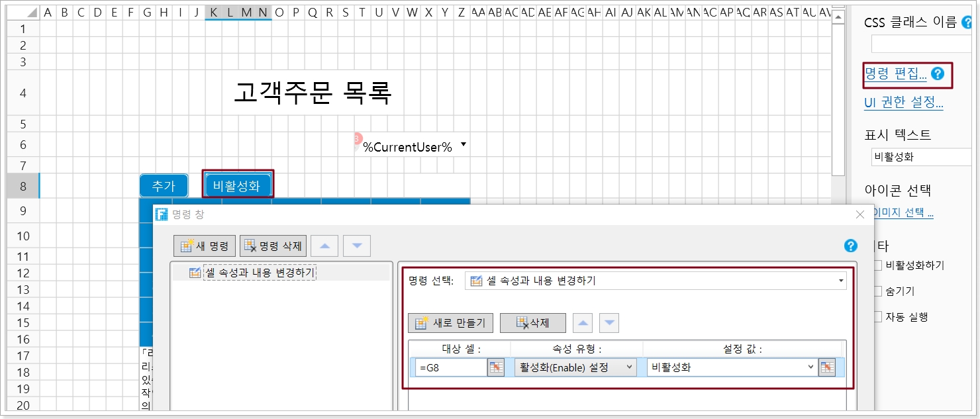This screenshot has width=980, height=419.
Task: Move command up in the command list toolbar
Action: pos(324,246)
